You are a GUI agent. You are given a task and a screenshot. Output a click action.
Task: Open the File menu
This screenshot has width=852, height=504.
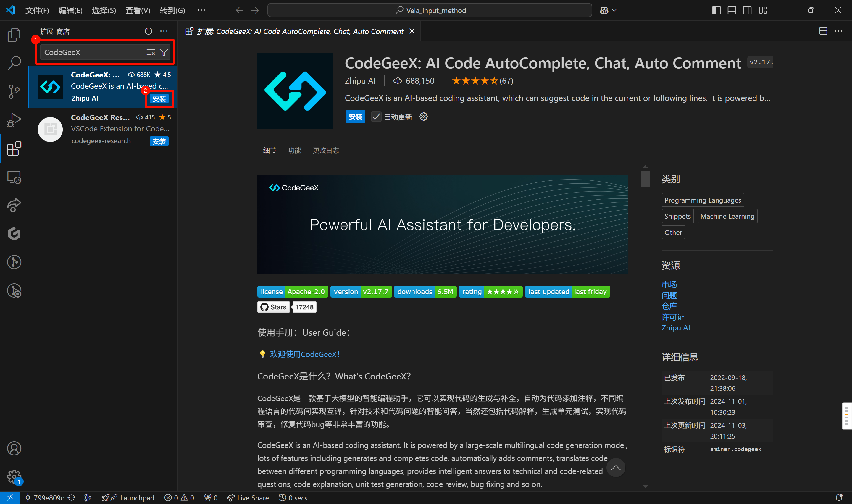click(x=37, y=11)
